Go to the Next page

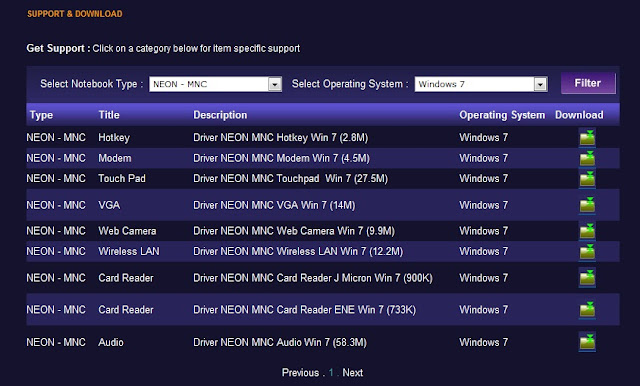(353, 373)
